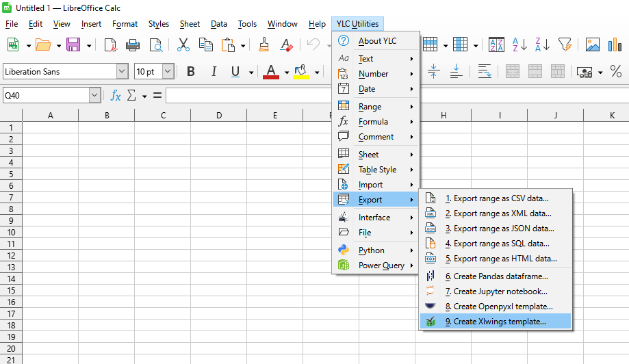Click cell A1 in the spreadsheet
The height and width of the screenshot is (364, 629).
click(51, 127)
